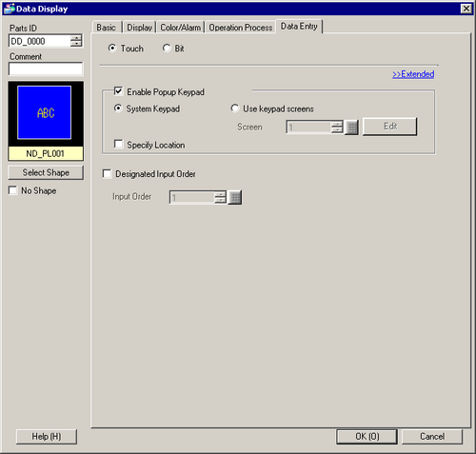
Task: Check the Specify Location box
Action: [118, 145]
